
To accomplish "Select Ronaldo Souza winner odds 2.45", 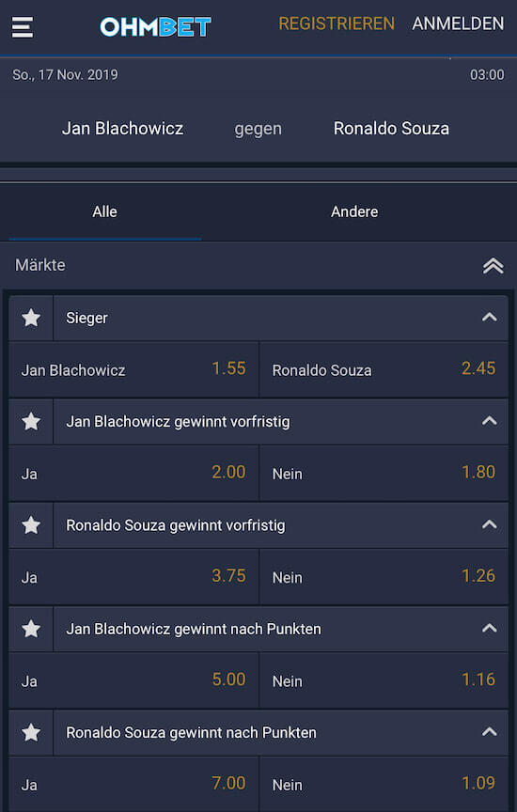I will 384,369.
